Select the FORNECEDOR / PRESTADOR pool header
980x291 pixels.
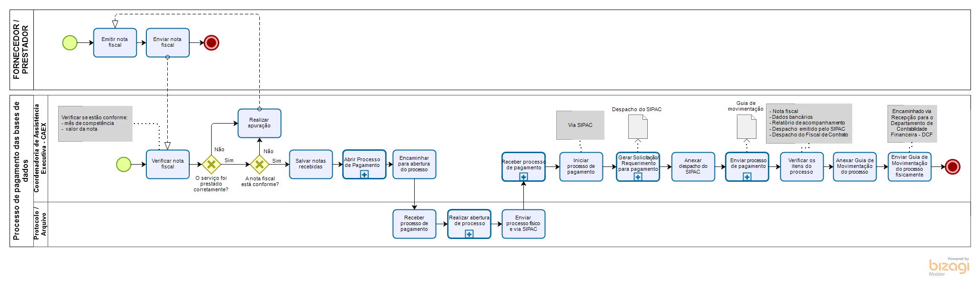21,50
